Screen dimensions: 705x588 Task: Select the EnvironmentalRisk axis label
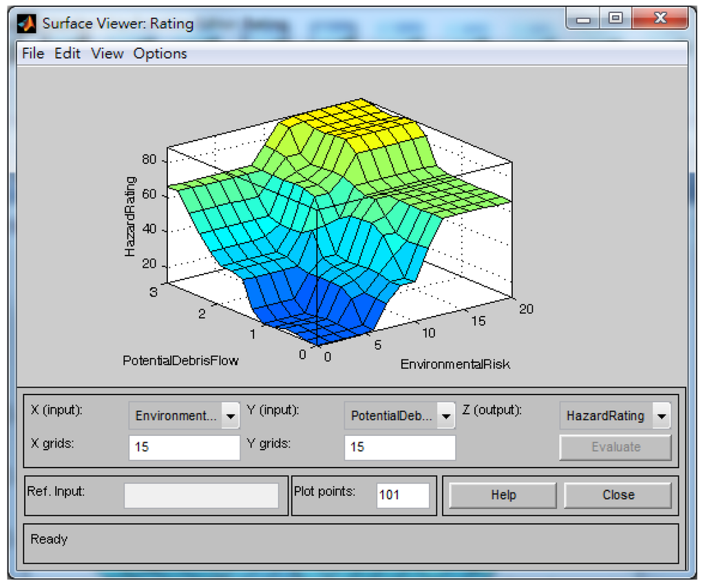[455, 364]
